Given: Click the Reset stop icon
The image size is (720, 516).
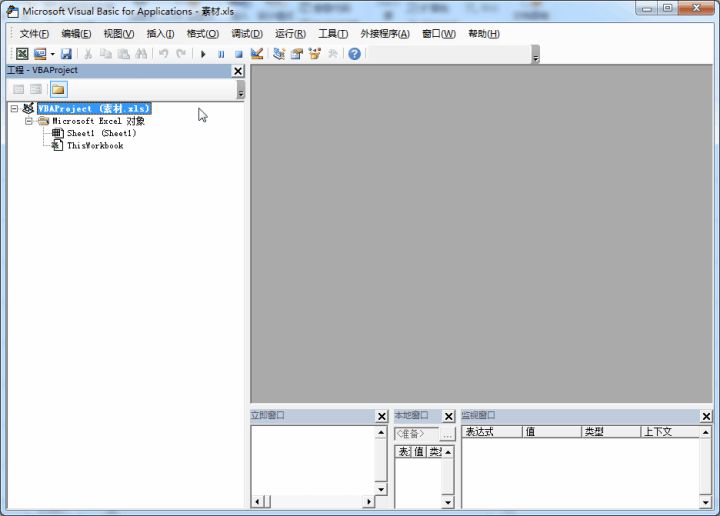Looking at the screenshot, I should (239, 54).
